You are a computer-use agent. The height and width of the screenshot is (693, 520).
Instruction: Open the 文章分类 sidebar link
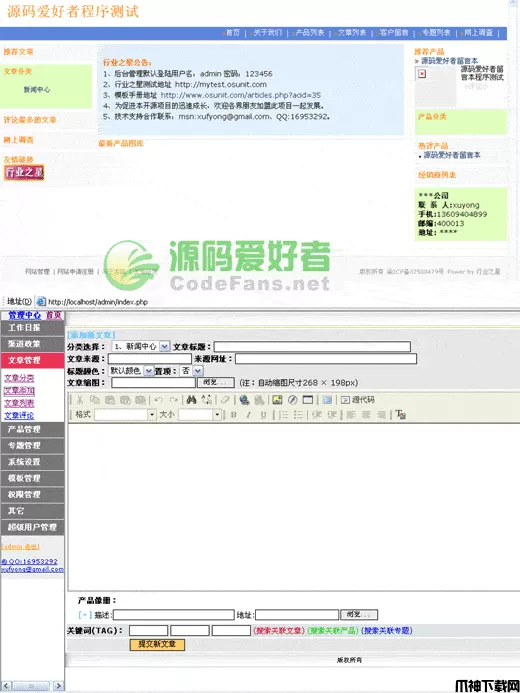coord(19,378)
